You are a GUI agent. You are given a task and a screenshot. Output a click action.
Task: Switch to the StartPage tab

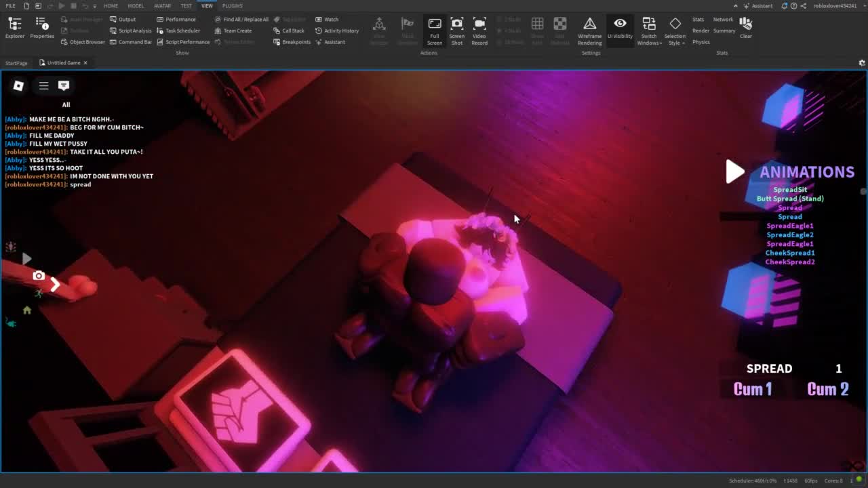(x=16, y=63)
